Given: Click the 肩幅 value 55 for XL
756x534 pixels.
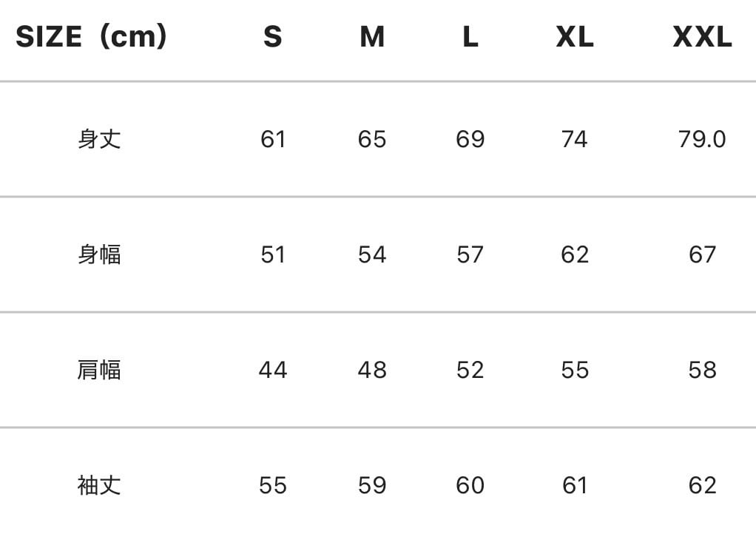Looking at the screenshot, I should coord(575,370).
